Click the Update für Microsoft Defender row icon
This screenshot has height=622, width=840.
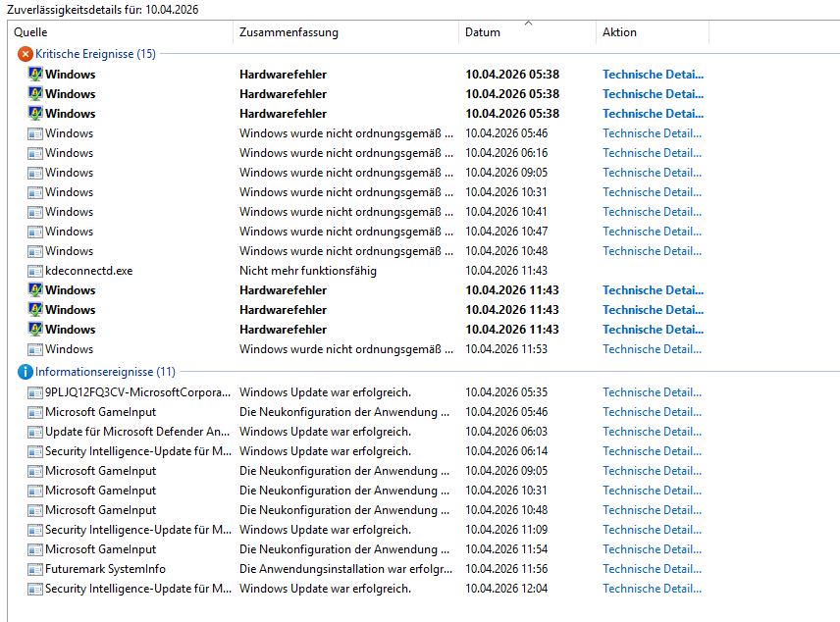[35, 432]
